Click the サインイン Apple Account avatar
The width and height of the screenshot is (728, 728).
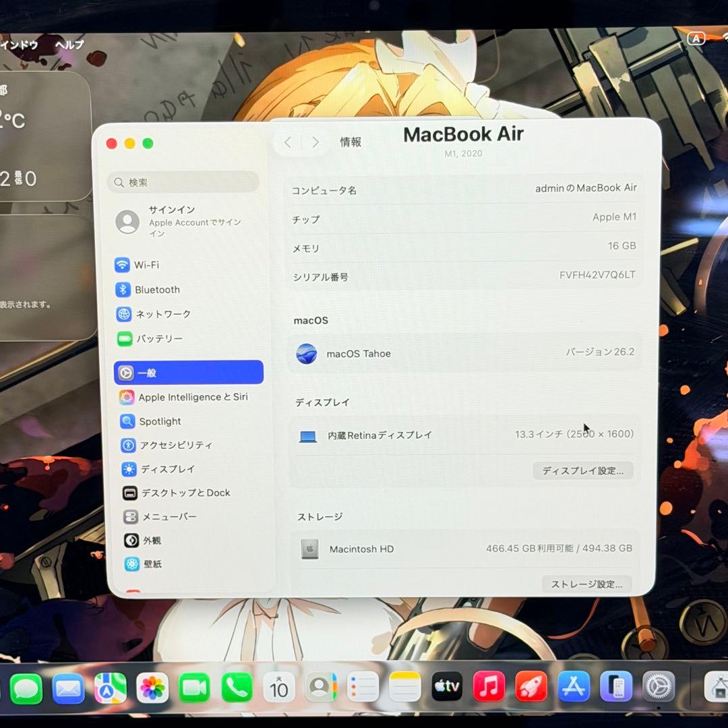coord(127,222)
